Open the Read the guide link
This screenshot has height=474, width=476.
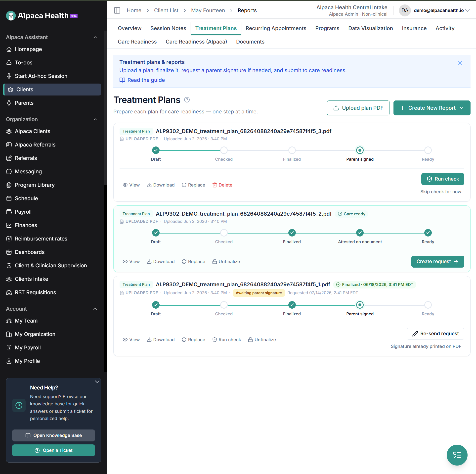(x=142, y=80)
